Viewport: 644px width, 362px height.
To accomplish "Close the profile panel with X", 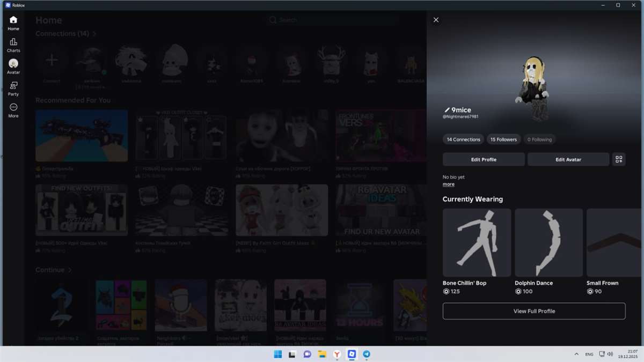I will click(x=436, y=20).
